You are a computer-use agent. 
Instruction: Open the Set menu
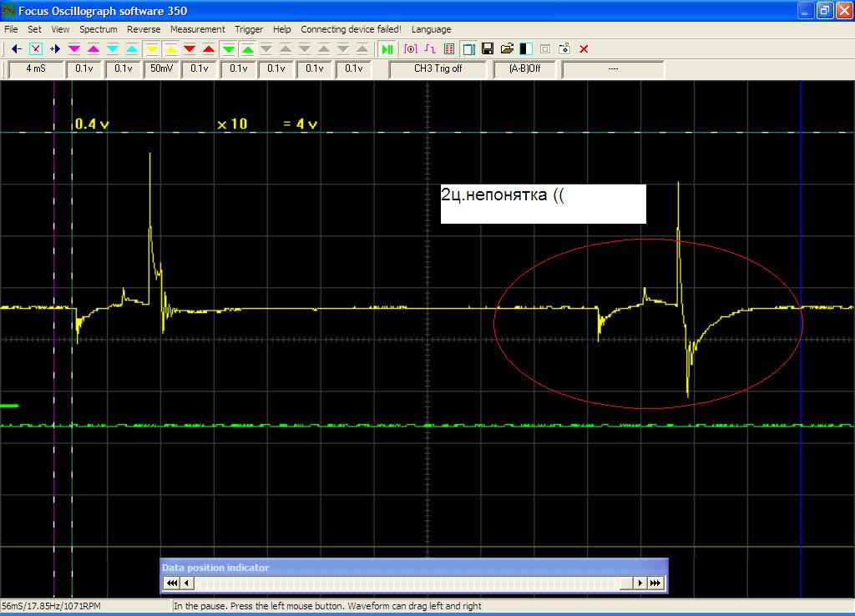(x=34, y=29)
